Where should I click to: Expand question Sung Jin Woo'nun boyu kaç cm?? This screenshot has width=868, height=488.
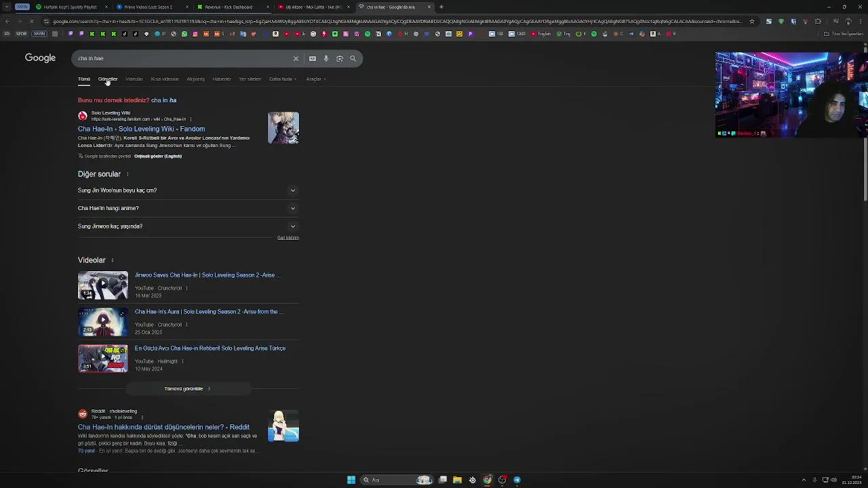tap(188, 190)
